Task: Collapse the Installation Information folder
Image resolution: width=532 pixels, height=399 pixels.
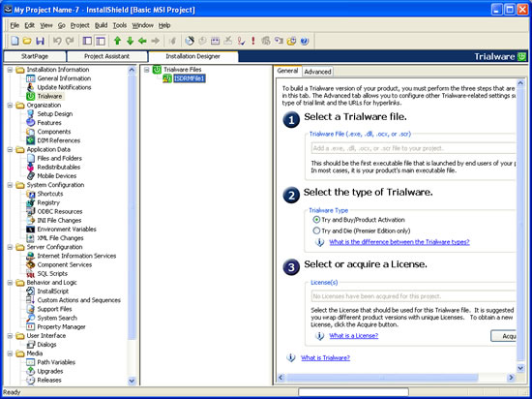Action: [10, 70]
